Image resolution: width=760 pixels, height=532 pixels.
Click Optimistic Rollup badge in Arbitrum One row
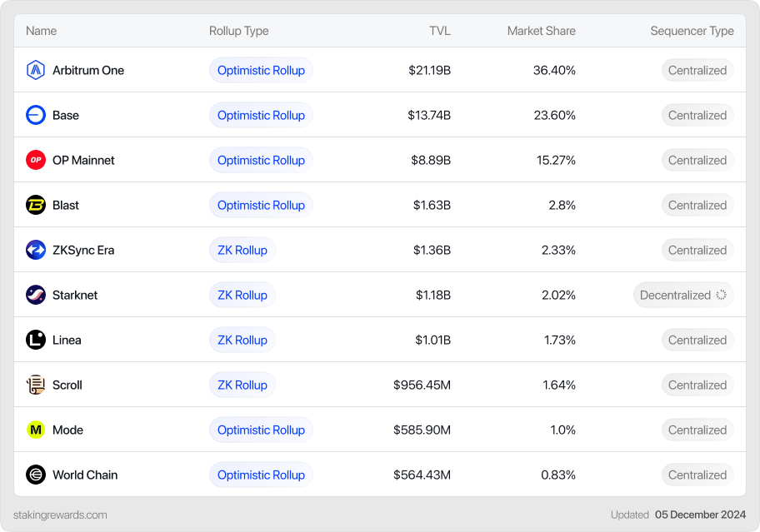coord(261,70)
